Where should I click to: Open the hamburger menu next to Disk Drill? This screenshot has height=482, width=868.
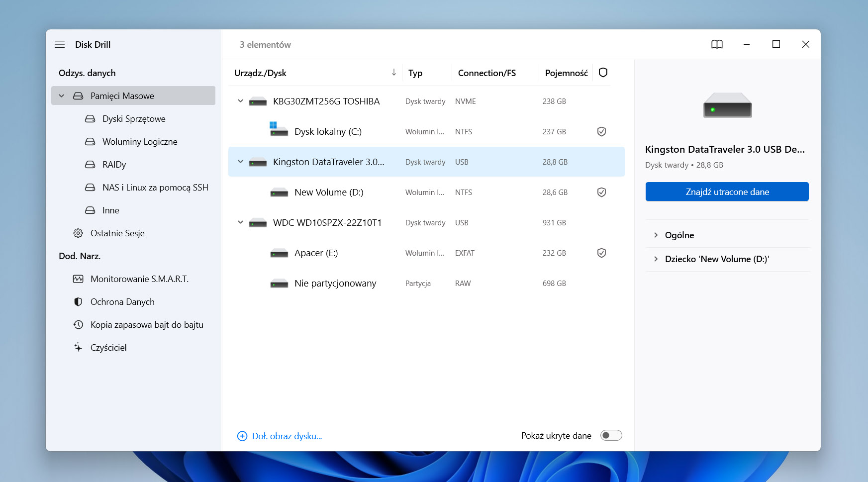point(60,44)
